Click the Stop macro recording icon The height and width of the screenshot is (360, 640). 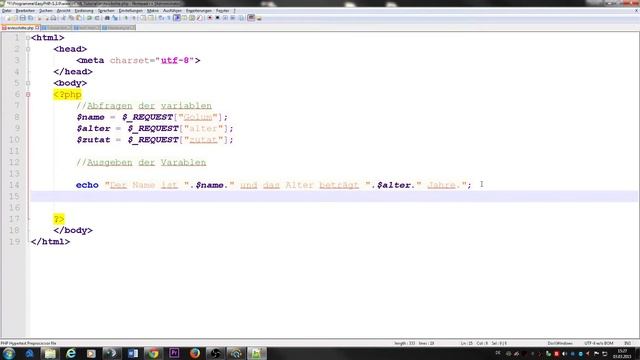[217, 18]
